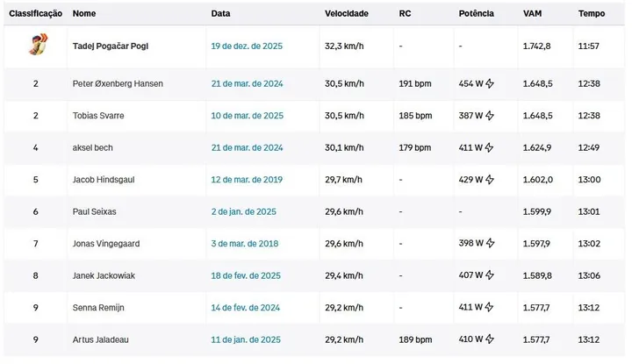Click the lightning bolt icon beside 387 W
The height and width of the screenshot is (364, 632).
coord(490,116)
